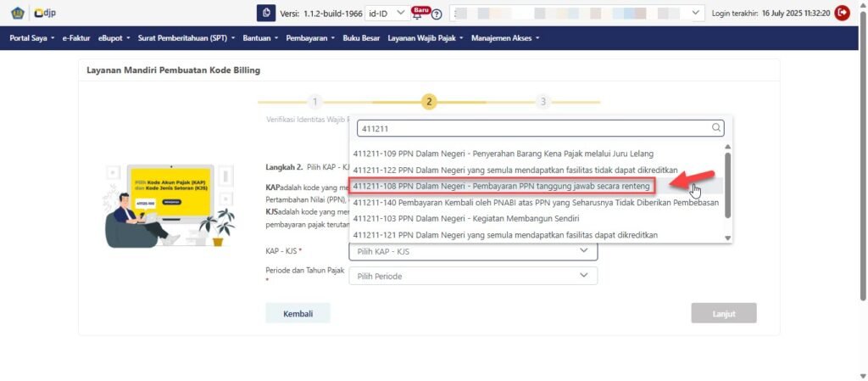Click the copy icon beside Versi

pos(266,13)
